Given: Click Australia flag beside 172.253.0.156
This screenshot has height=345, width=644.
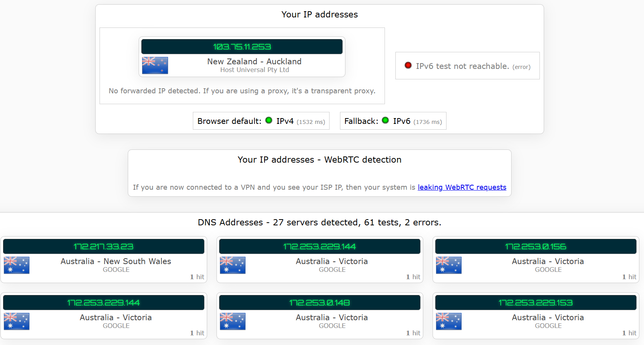Looking at the screenshot, I should 449,265.
